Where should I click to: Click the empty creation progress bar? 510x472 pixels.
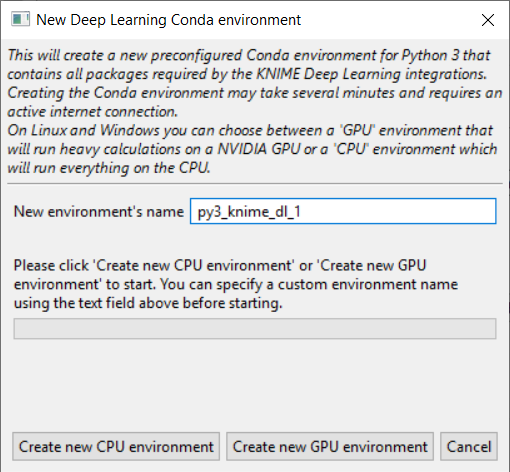point(255,329)
